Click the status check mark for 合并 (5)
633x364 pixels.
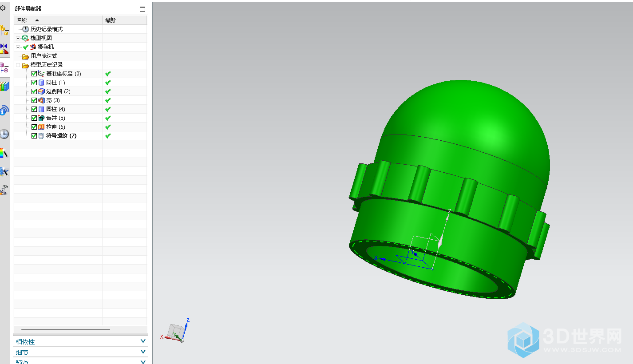(x=108, y=118)
